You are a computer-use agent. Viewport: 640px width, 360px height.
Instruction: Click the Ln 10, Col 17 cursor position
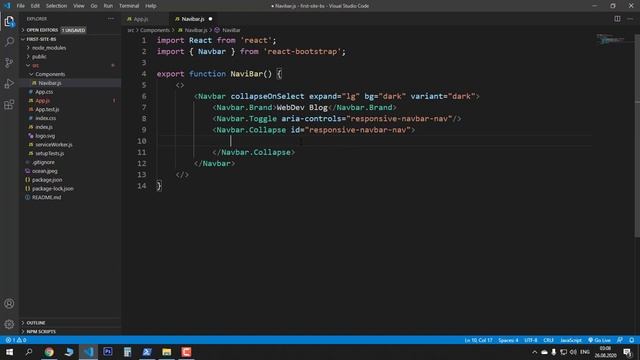(x=478, y=340)
